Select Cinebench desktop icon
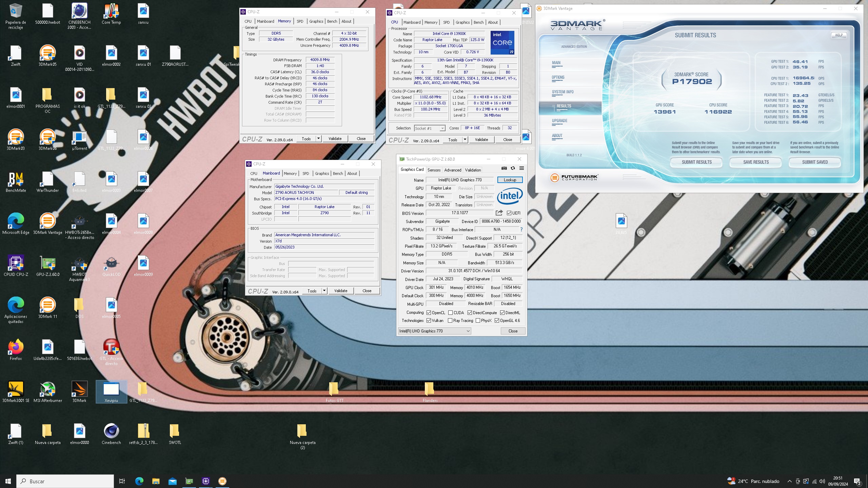 (x=111, y=434)
